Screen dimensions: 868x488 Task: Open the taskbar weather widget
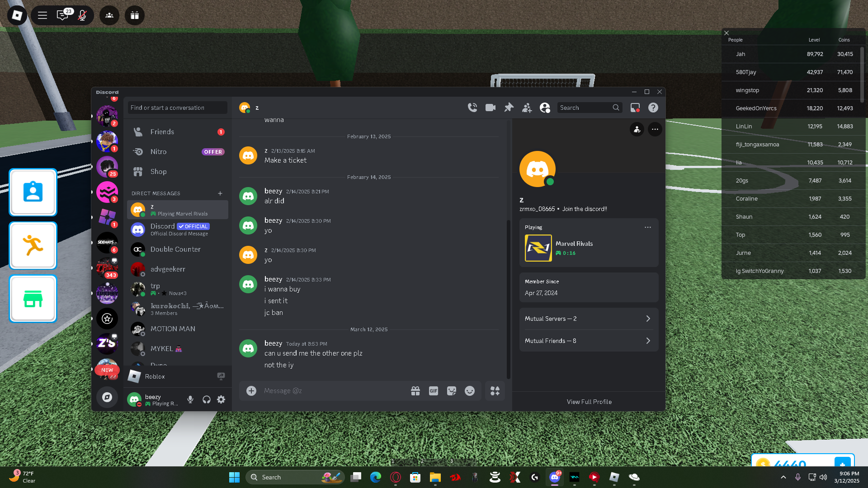23,477
